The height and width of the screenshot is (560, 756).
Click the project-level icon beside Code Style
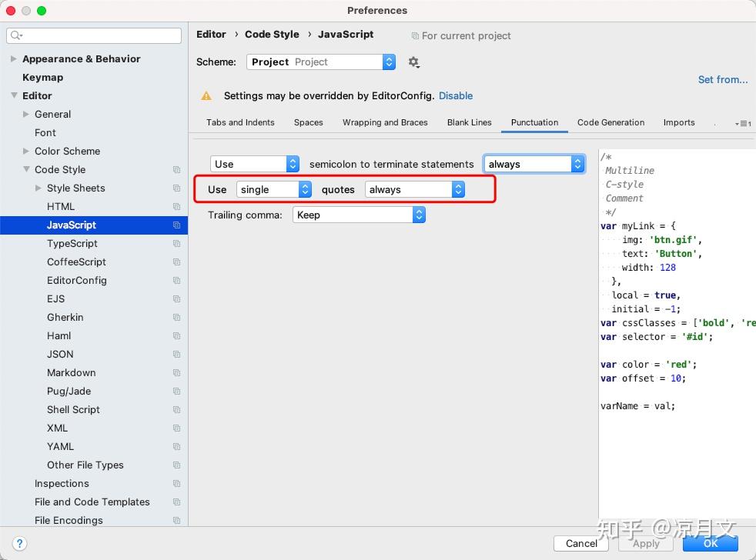point(176,170)
